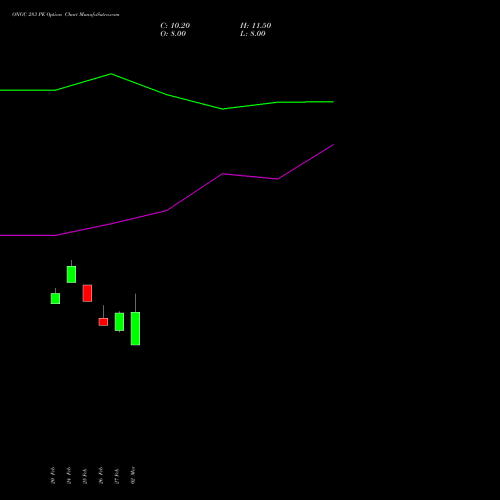Click the low value 'L: 8.00'
Image resolution: width=500 pixels, height=500 pixels.
tap(253, 34)
